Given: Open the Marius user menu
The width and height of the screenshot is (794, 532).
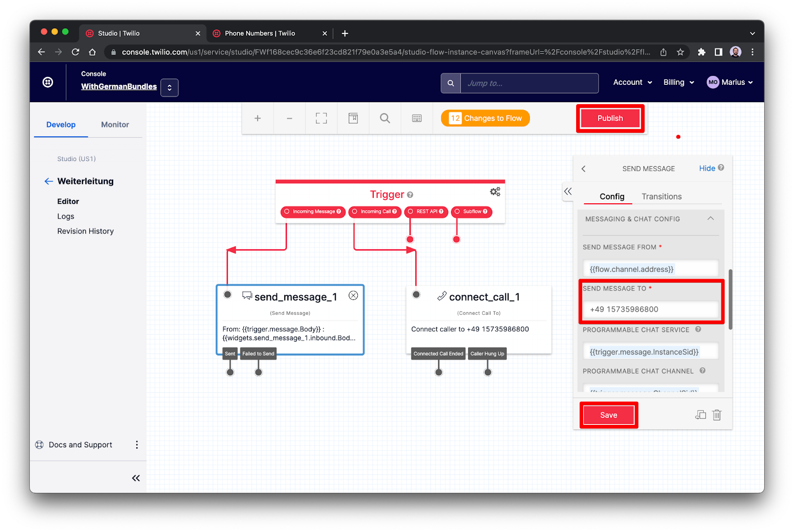Looking at the screenshot, I should click(730, 82).
